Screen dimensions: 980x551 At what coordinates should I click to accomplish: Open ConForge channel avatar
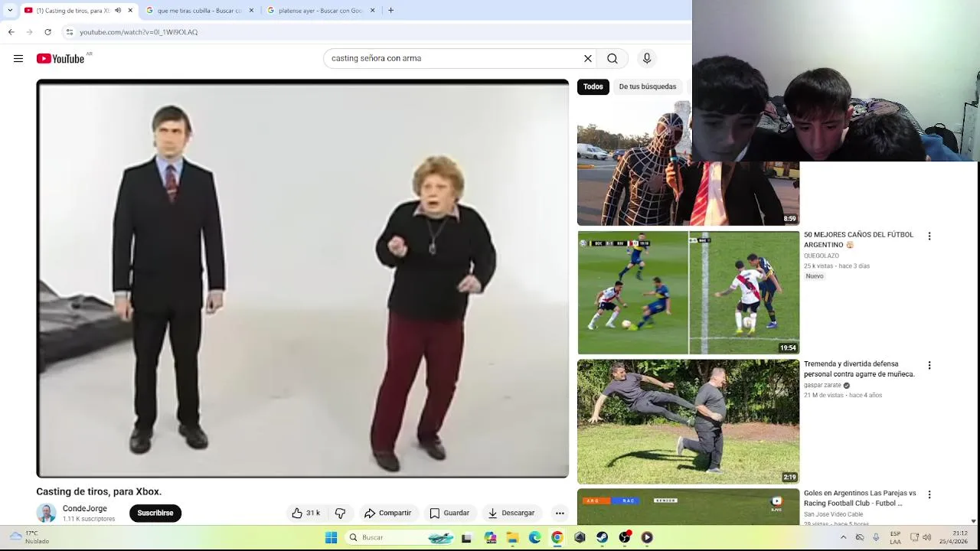(46, 513)
